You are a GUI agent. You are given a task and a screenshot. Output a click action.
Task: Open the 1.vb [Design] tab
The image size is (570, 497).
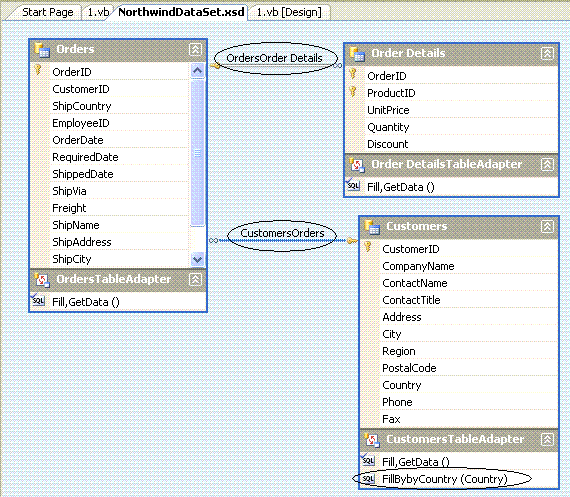tap(289, 12)
